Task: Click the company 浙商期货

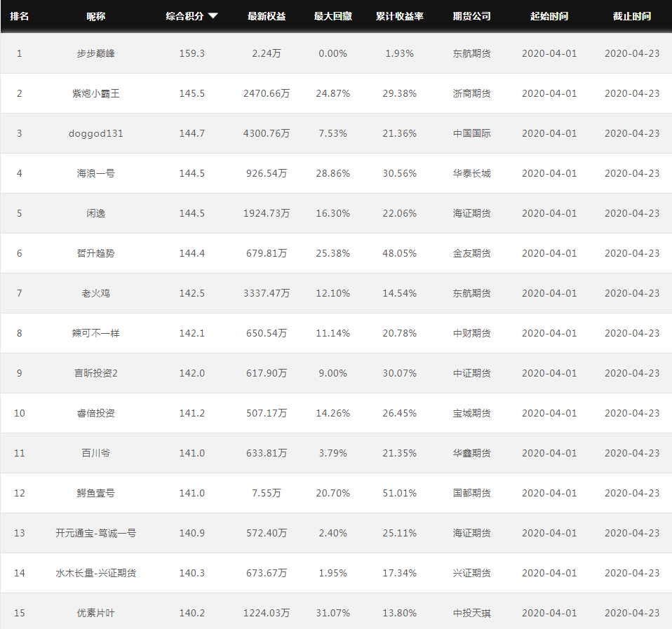Action: pos(472,93)
